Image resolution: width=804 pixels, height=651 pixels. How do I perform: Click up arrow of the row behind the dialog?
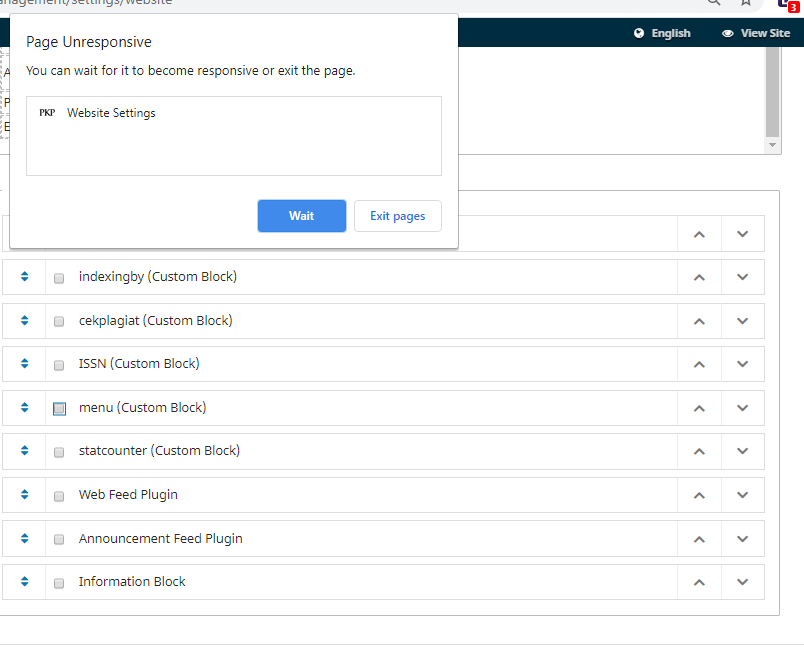[699, 234]
